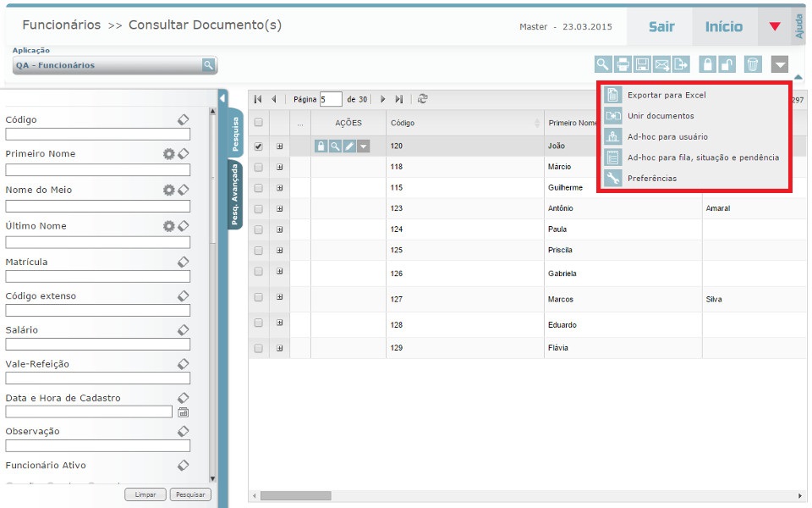
Task: Refresh the document grid
Action: [423, 99]
